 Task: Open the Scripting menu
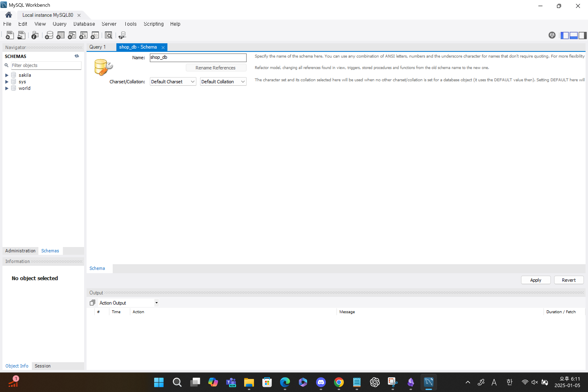tap(154, 24)
